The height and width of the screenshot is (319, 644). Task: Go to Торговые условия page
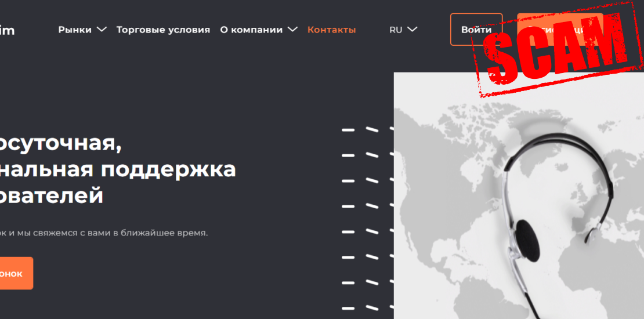pos(163,30)
